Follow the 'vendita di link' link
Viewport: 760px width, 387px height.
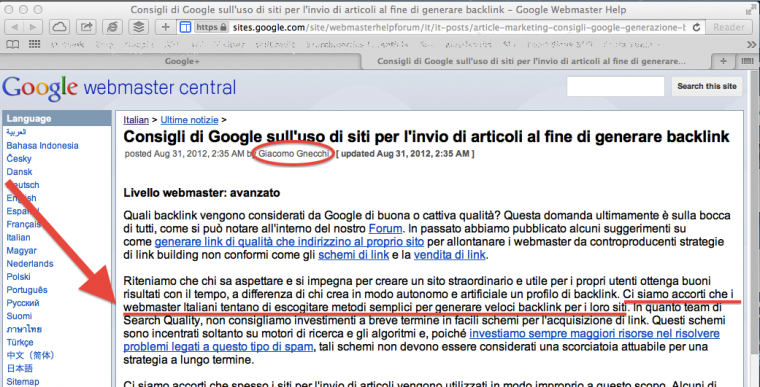449,255
